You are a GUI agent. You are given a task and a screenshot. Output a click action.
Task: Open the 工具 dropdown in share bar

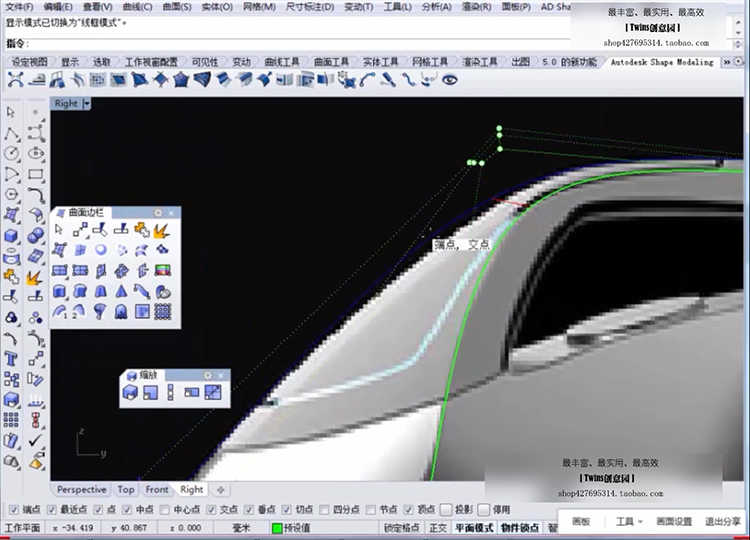[629, 522]
